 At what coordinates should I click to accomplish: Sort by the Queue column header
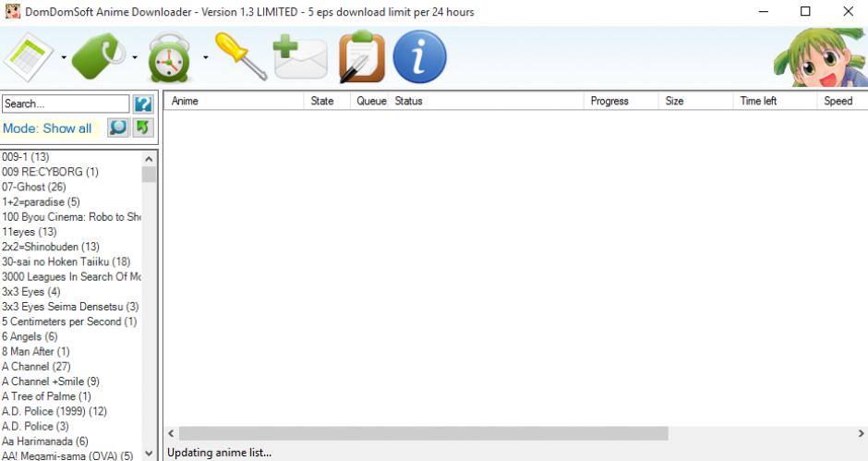click(369, 101)
